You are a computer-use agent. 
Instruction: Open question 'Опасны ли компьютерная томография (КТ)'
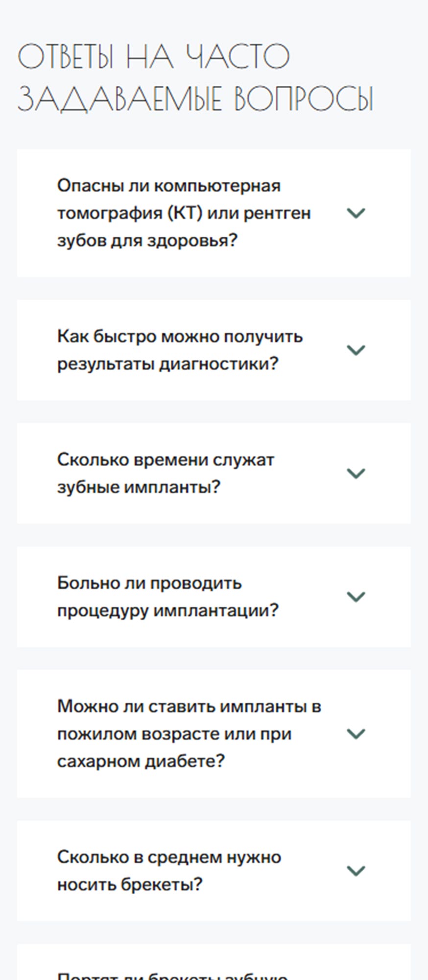pos(169,186)
